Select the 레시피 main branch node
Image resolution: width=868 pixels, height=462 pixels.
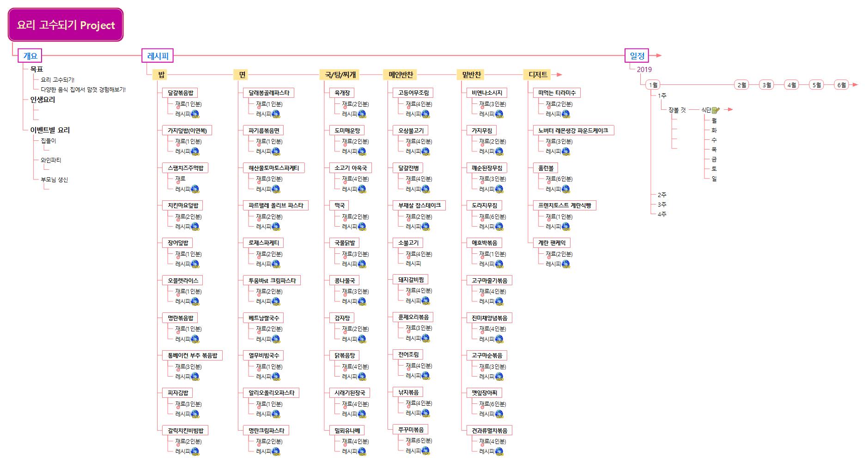158,56
